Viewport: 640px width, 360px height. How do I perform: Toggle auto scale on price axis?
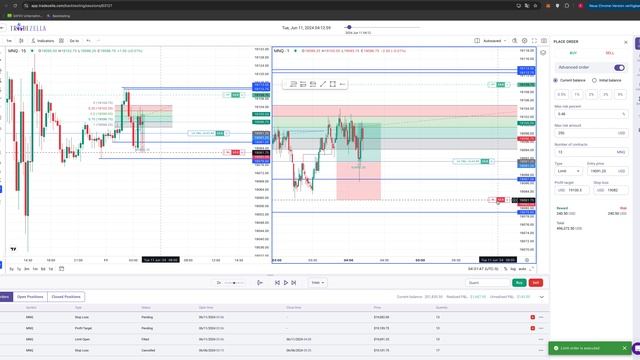point(522,269)
